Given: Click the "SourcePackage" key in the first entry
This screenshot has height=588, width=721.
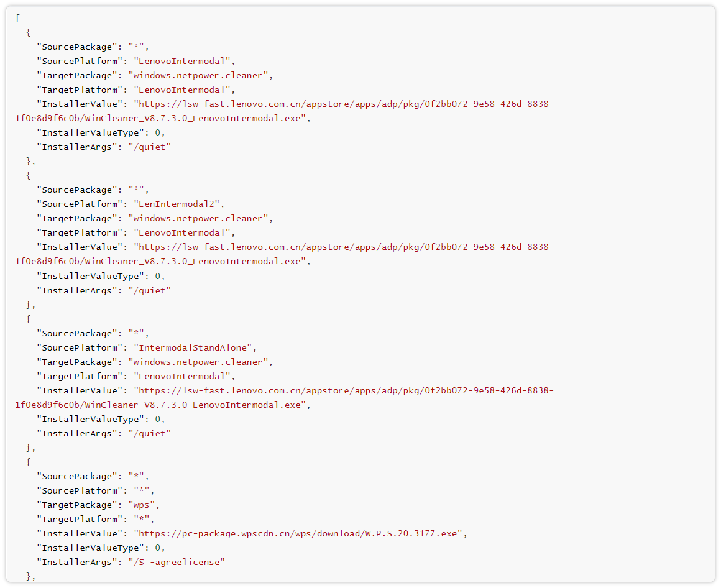Looking at the screenshot, I should 77,47.
